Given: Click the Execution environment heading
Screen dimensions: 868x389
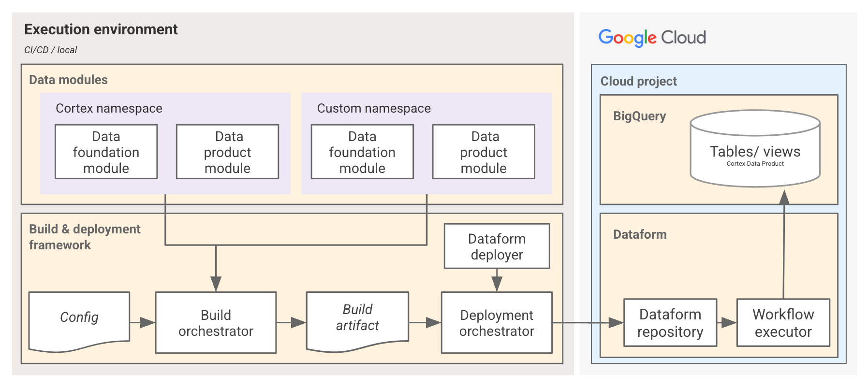Looking at the screenshot, I should coord(101,29).
